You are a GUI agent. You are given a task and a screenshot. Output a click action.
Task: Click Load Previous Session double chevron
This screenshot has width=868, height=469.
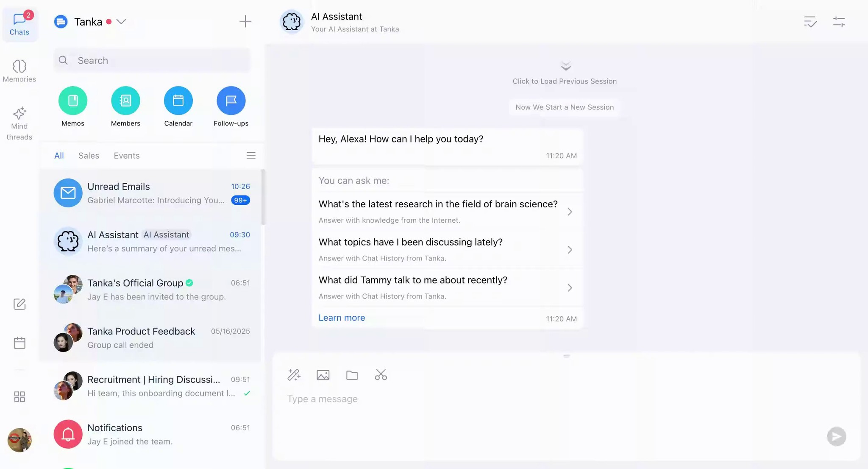coord(565,66)
